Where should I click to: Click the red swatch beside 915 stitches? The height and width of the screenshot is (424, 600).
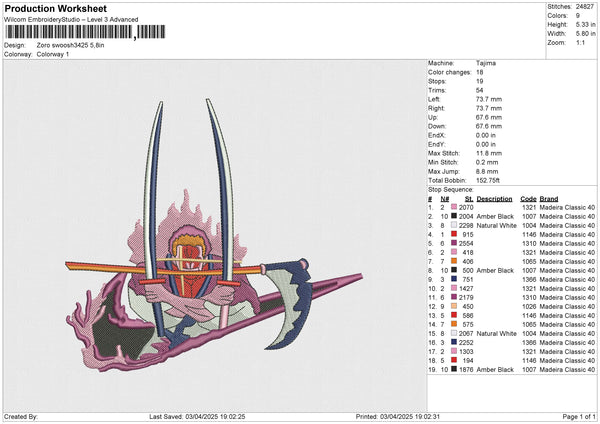454,234
